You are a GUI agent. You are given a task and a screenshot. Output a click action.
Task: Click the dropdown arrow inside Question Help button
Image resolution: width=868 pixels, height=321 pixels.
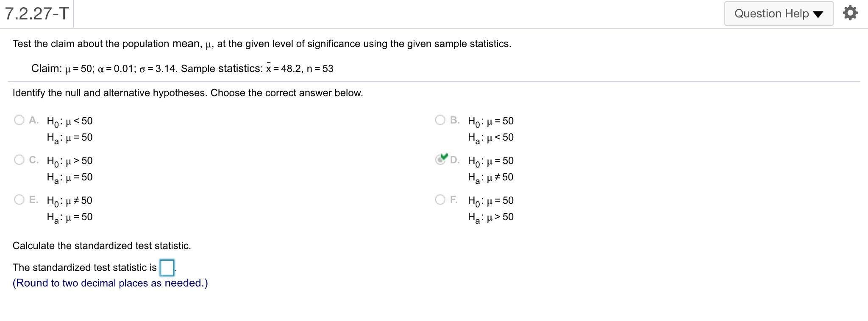pos(818,14)
